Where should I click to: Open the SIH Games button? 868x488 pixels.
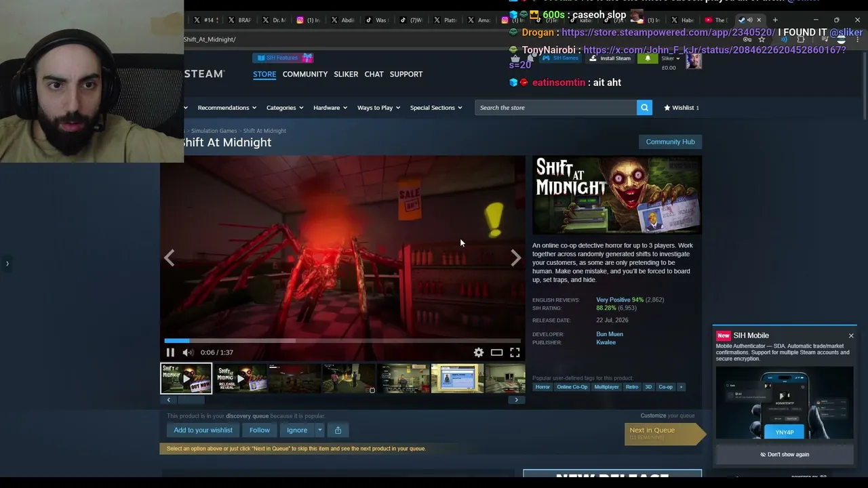pos(560,58)
